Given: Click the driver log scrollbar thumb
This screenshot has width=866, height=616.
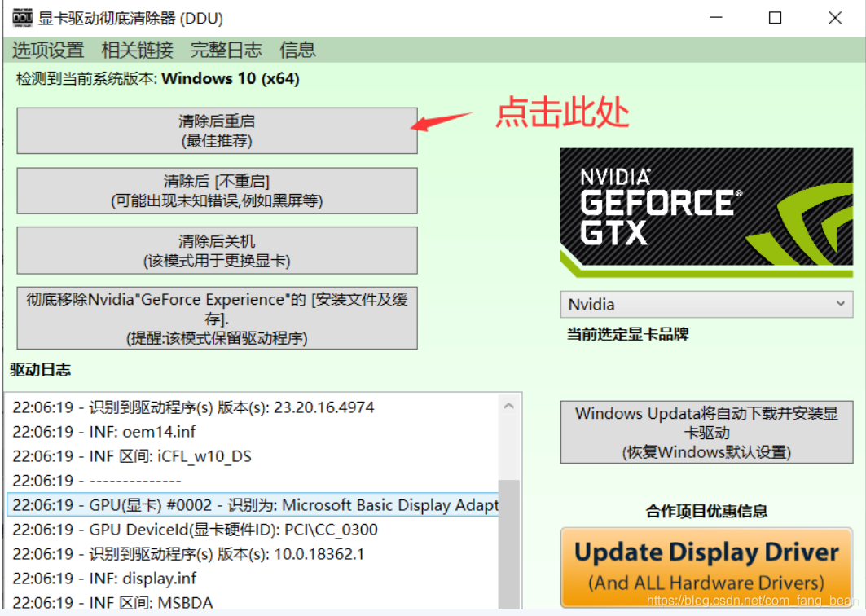Looking at the screenshot, I should click(508, 544).
